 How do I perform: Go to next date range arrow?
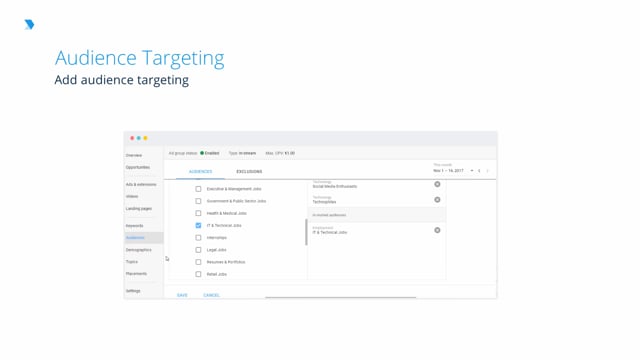pos(487,171)
